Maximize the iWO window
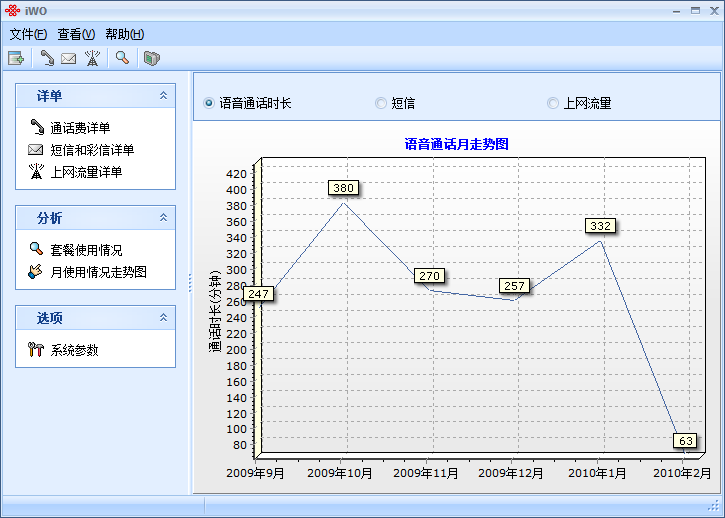This screenshot has width=725, height=518. [695, 10]
